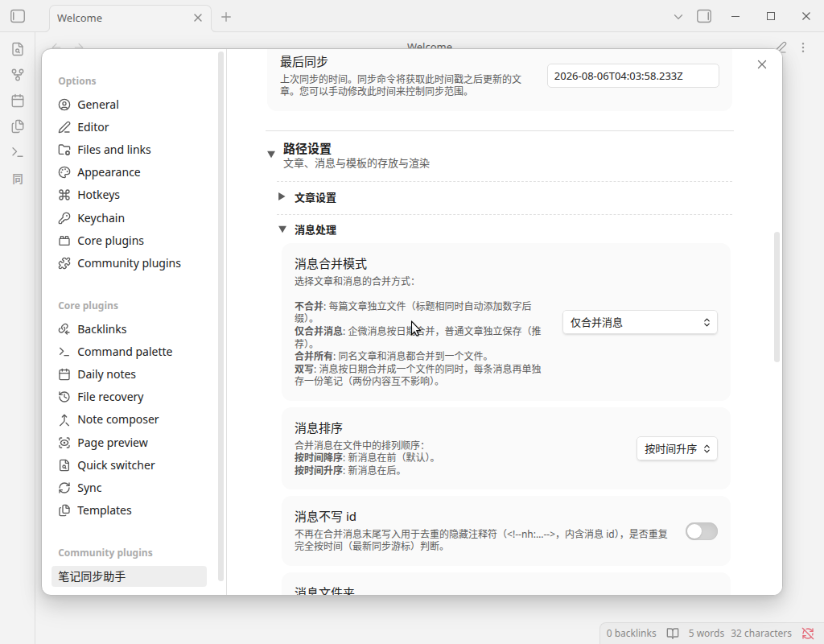Open Core plugins settings
Screen dimensions: 824x644
130,241
